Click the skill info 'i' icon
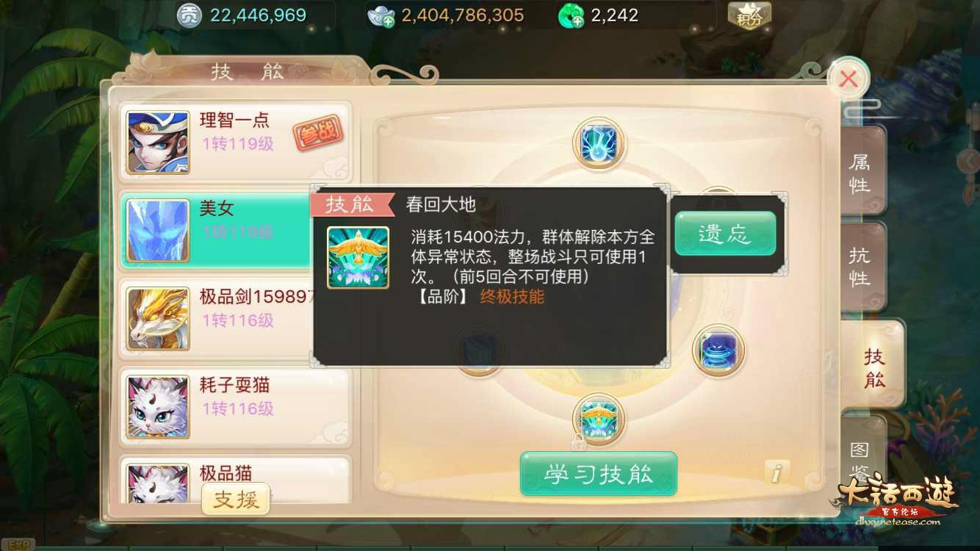 pyautogui.click(x=777, y=472)
